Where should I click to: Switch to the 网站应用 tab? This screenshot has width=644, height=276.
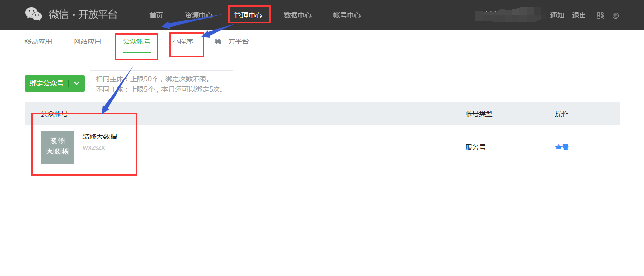pos(88,41)
